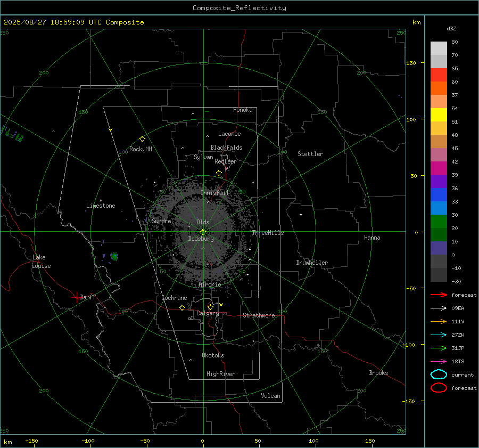Click the Okotoks city label
The image size is (479, 448).
click(213, 355)
